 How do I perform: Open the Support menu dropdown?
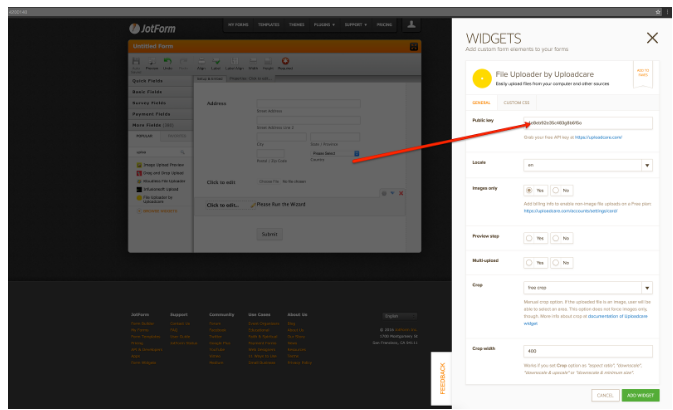355,24
